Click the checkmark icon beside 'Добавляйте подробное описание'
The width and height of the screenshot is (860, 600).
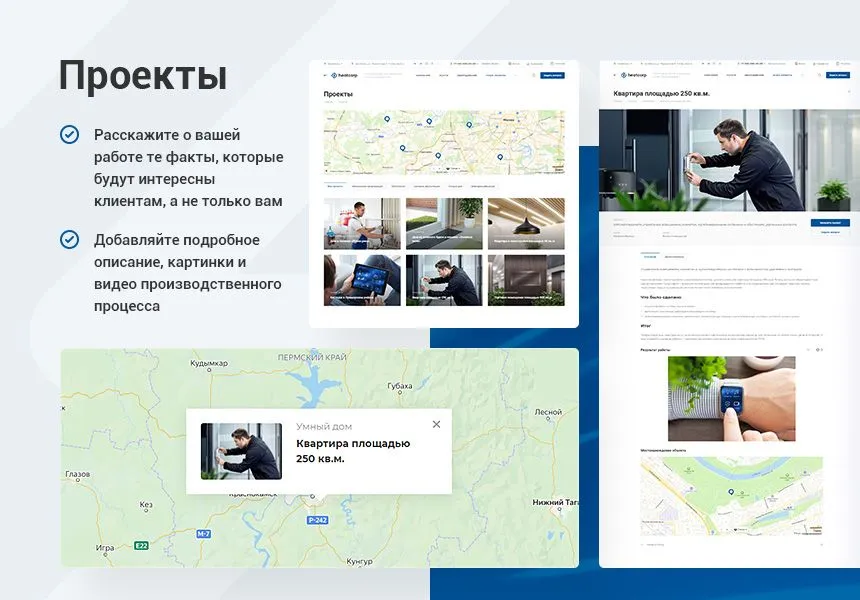tap(68, 239)
